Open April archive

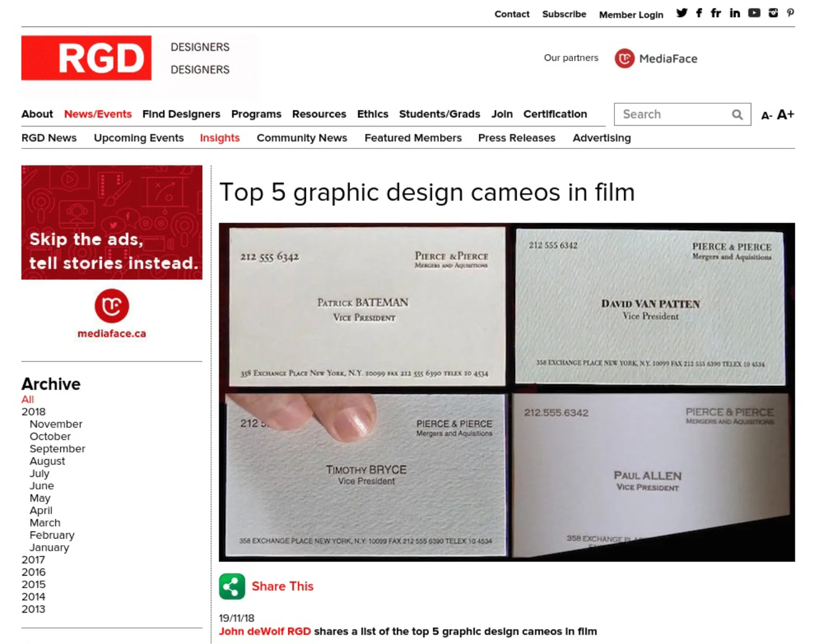click(41, 510)
